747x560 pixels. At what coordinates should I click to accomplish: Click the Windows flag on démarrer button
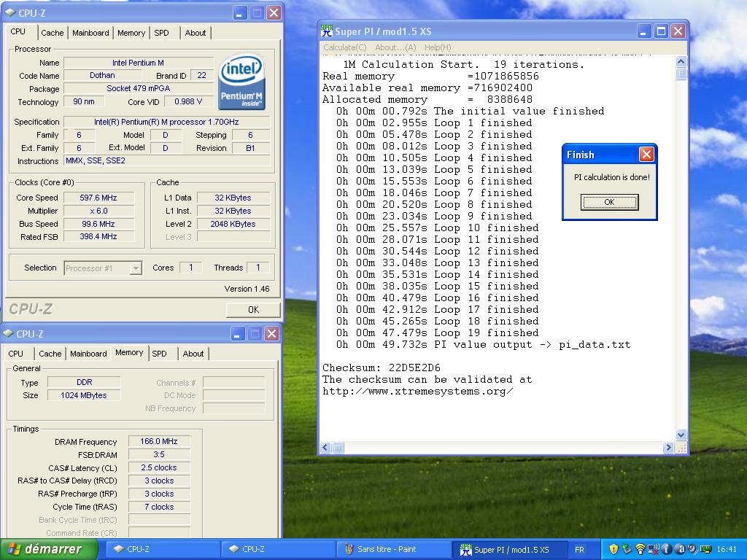[13, 549]
